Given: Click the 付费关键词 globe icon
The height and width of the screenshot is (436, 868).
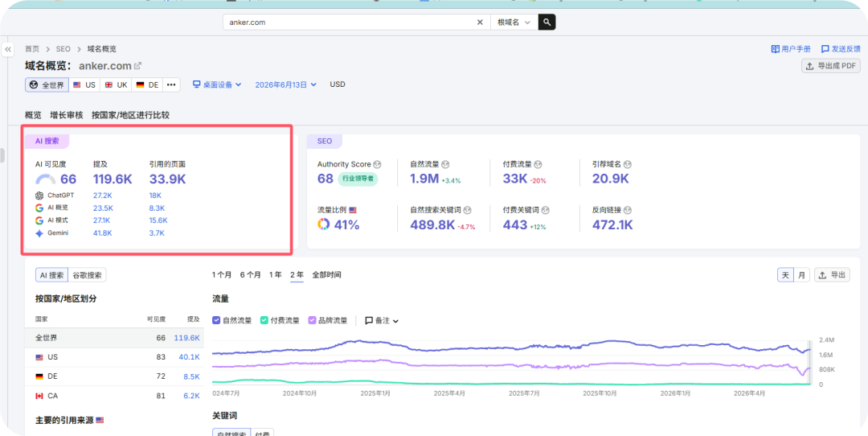Looking at the screenshot, I should pos(545,211).
